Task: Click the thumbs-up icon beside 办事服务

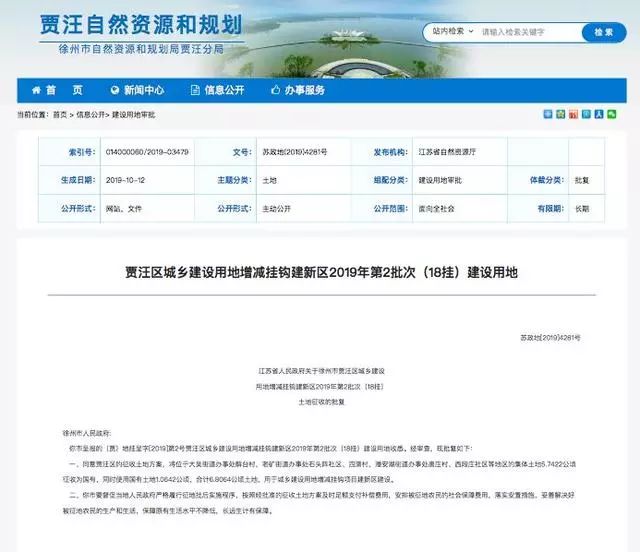Action: click(276, 90)
